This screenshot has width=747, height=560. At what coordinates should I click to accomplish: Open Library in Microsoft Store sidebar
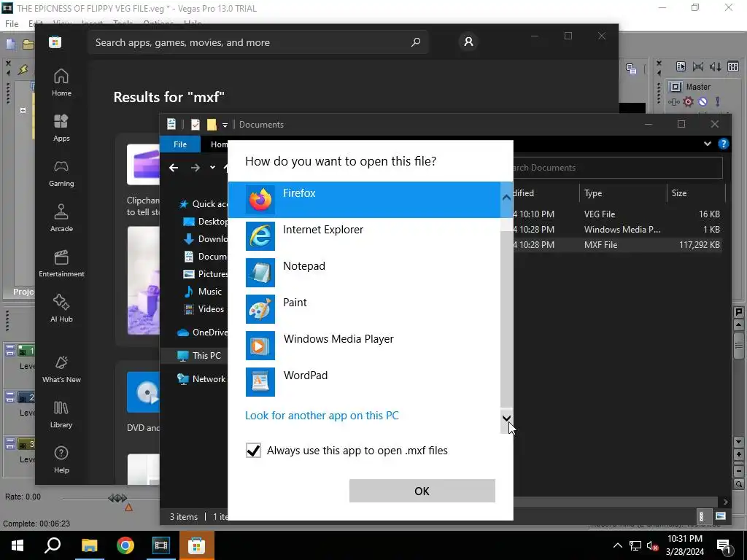61,415
